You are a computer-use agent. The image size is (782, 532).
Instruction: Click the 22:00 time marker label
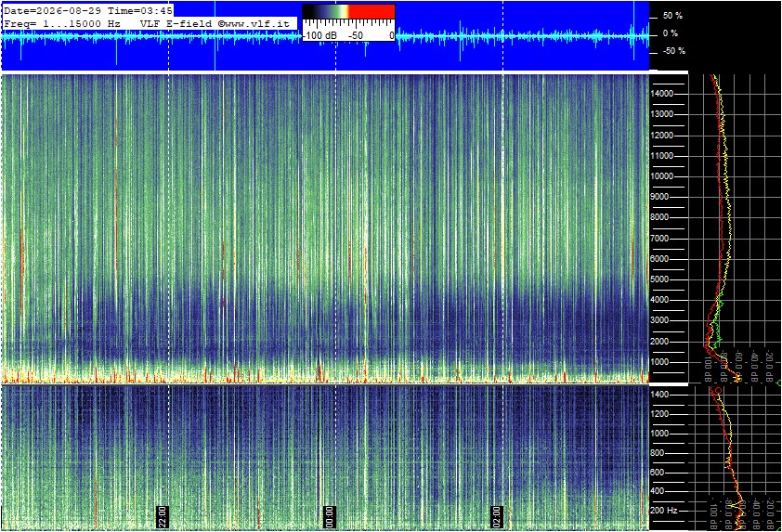(x=163, y=516)
